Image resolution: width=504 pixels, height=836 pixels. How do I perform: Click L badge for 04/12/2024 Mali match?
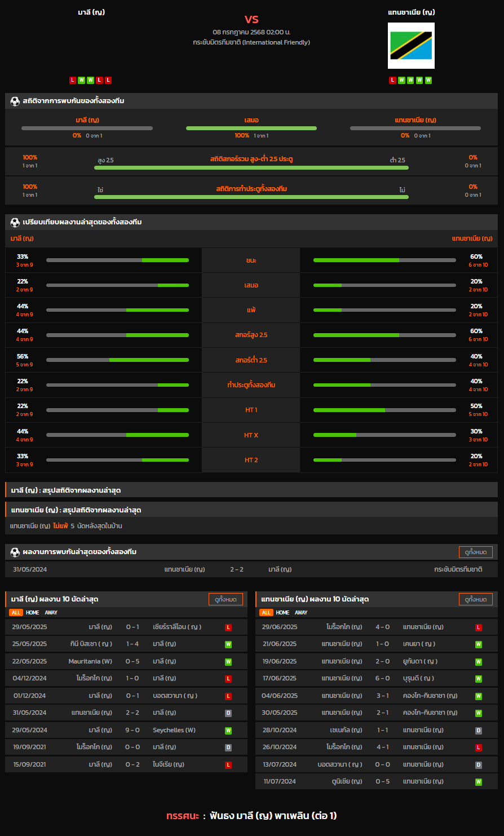click(x=228, y=679)
